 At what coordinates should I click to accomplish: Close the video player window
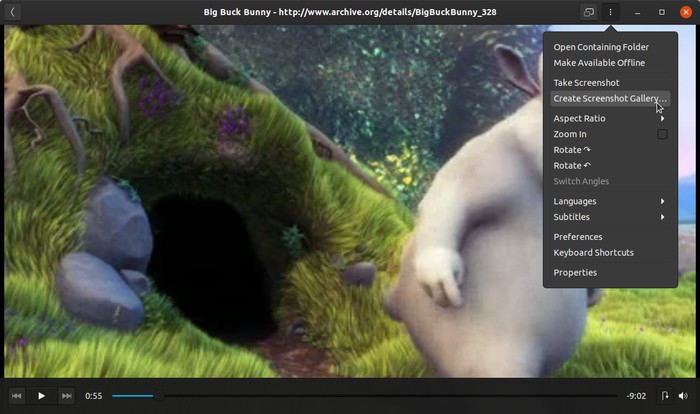pos(686,12)
